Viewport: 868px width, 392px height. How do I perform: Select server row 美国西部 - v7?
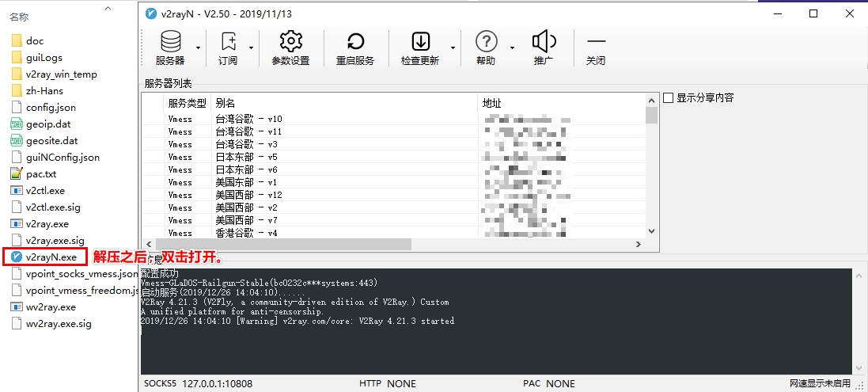point(393,220)
